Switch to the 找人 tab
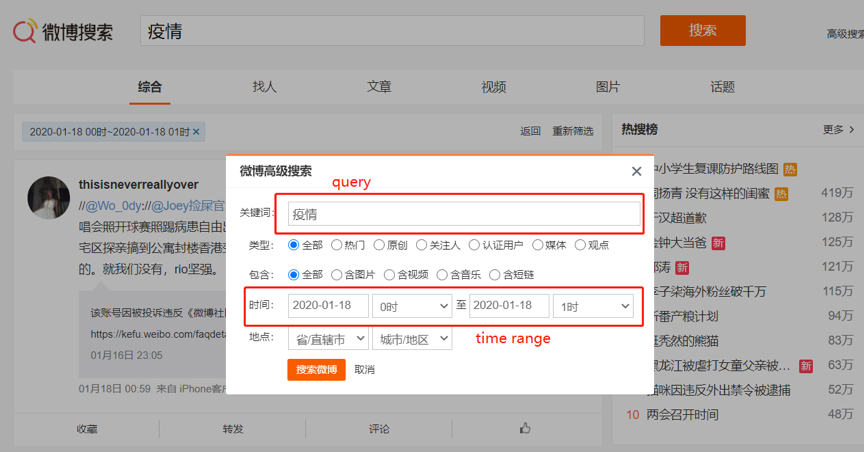This screenshot has height=452, width=864. point(264,87)
